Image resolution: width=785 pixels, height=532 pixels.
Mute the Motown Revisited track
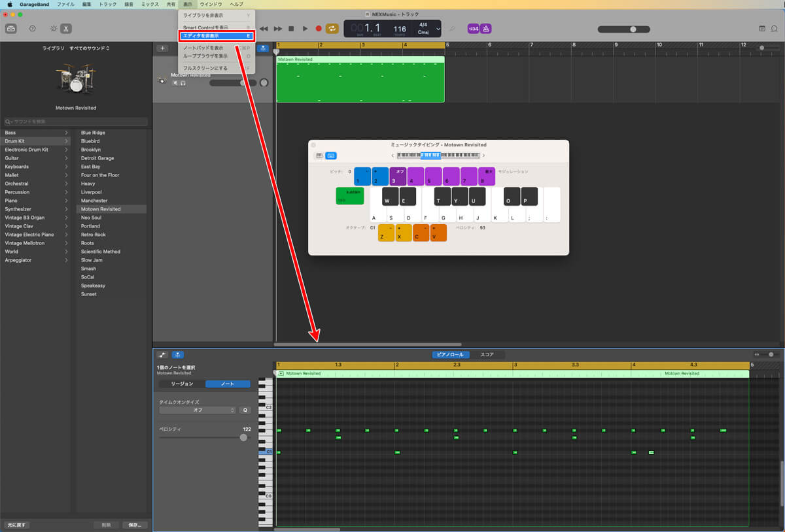tap(175, 83)
